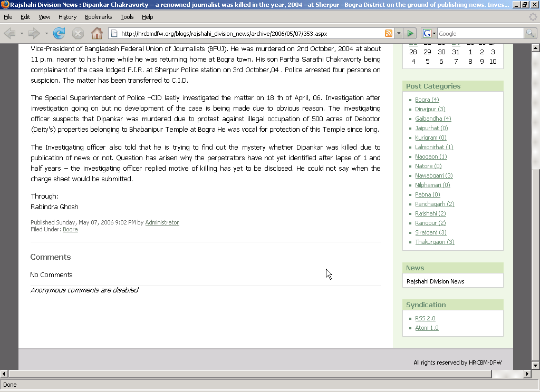This screenshot has height=392, width=540.
Task: Click the Back navigation arrow
Action: coord(9,33)
